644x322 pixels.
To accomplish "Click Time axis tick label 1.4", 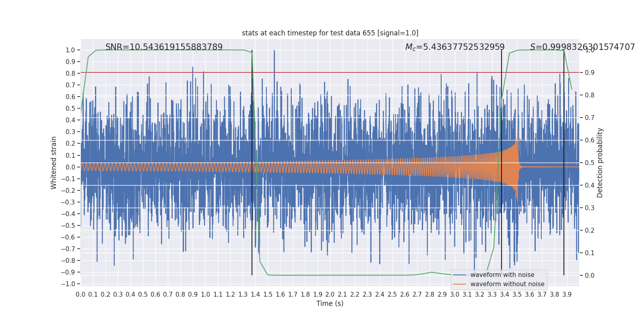I will pyautogui.click(x=255, y=295).
